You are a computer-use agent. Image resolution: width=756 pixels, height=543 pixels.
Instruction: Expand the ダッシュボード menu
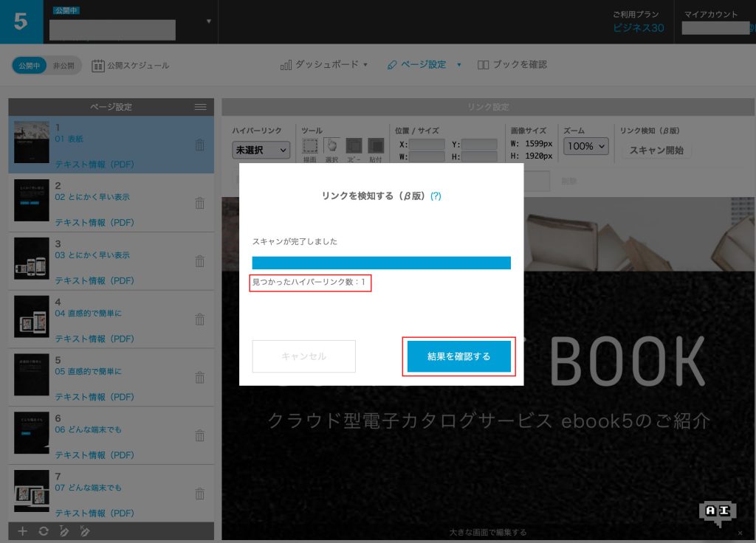pos(324,65)
